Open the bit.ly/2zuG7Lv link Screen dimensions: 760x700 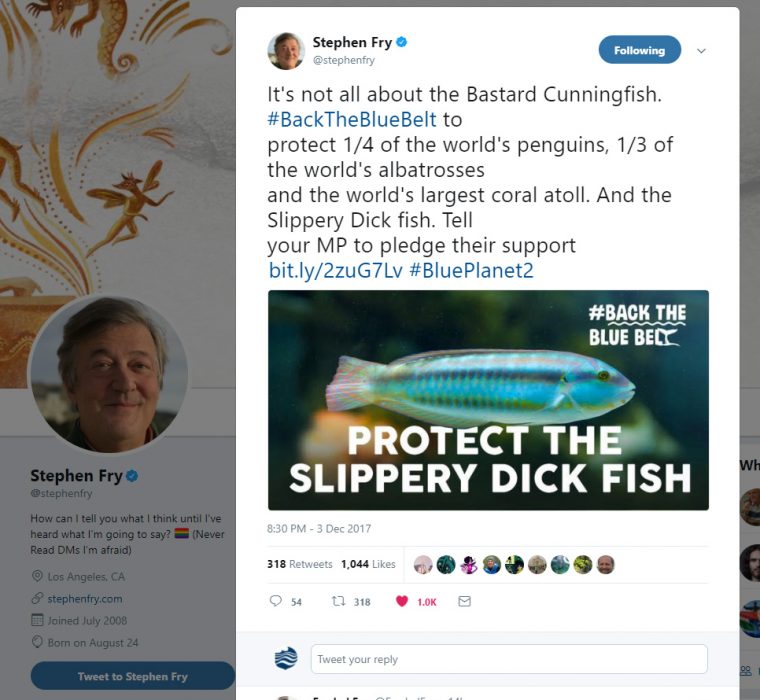(x=335, y=270)
